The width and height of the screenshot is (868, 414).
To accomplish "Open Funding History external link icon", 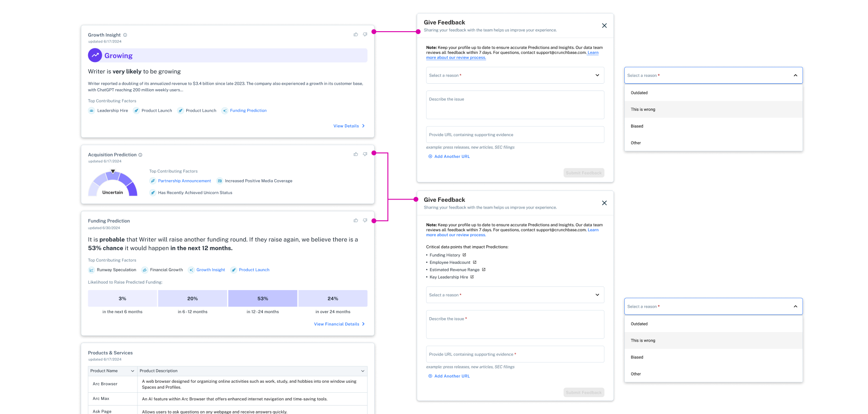I will (464, 255).
